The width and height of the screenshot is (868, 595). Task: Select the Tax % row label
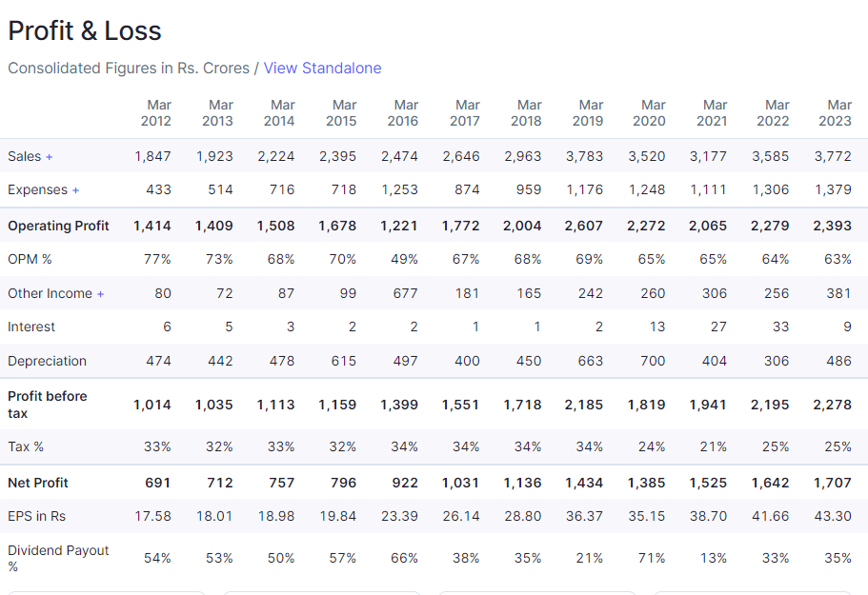click(26, 446)
